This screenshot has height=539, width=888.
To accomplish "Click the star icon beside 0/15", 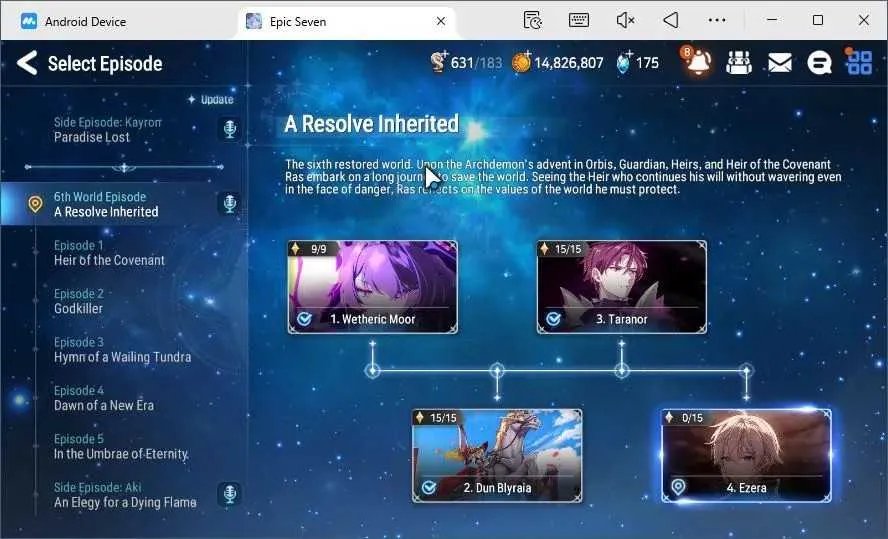I will 669,417.
